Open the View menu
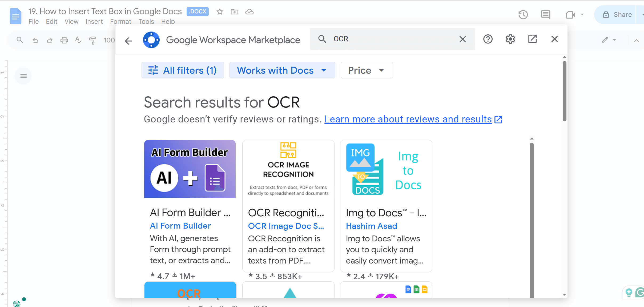The height and width of the screenshot is (307, 644). click(71, 22)
